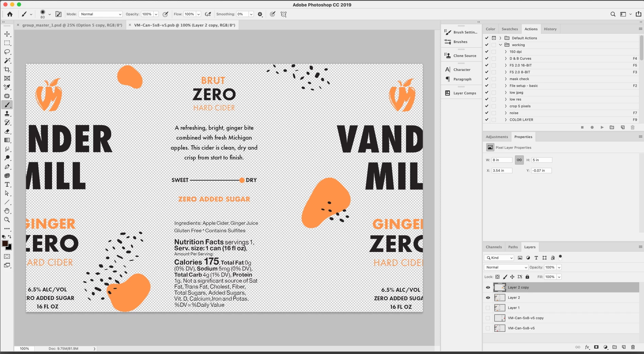Select the Clone Stamp tool

(x=7, y=114)
